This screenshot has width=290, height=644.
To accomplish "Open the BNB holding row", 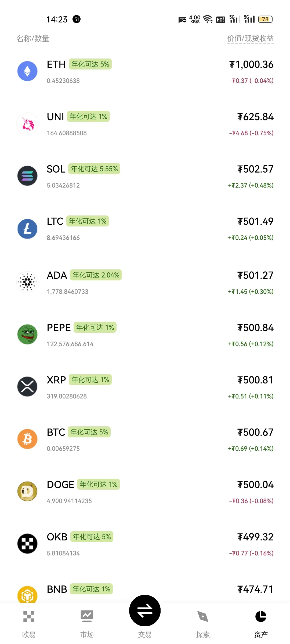I will [x=145, y=592].
